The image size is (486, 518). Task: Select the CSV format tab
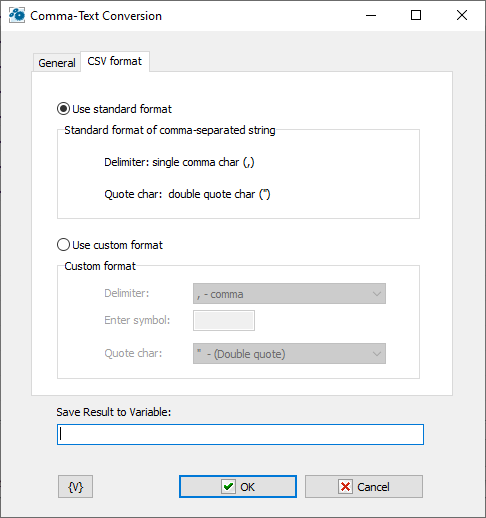[x=115, y=61]
